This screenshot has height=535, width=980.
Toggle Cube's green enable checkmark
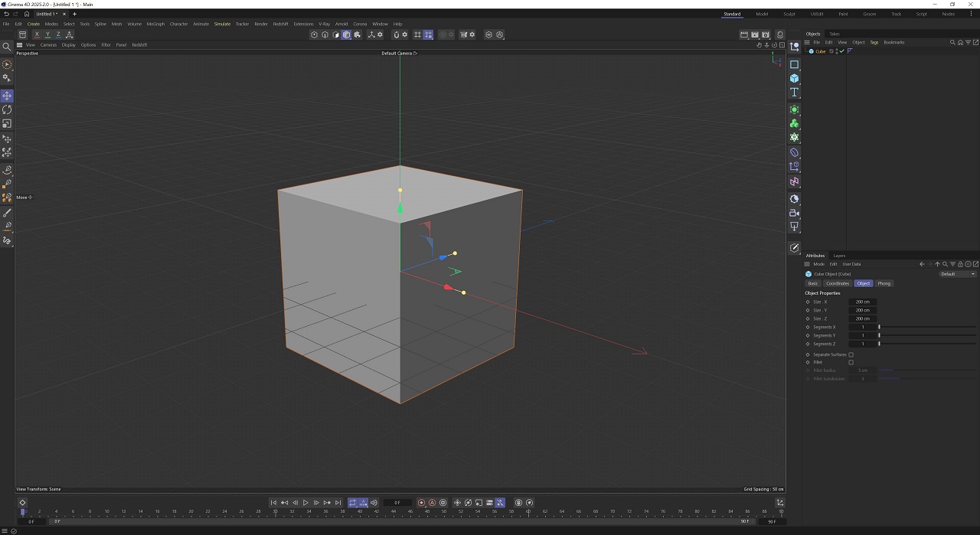(841, 51)
